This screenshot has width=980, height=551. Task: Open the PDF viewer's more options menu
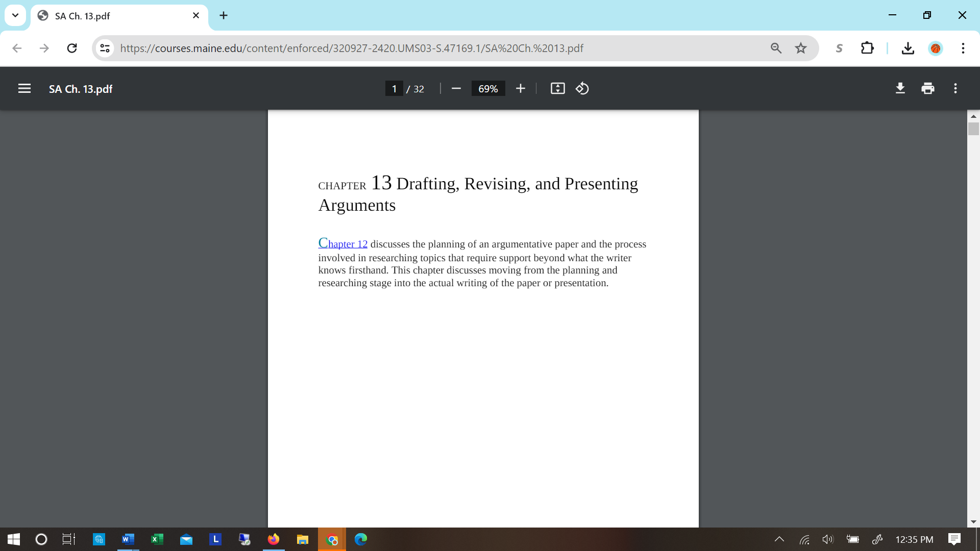(955, 88)
